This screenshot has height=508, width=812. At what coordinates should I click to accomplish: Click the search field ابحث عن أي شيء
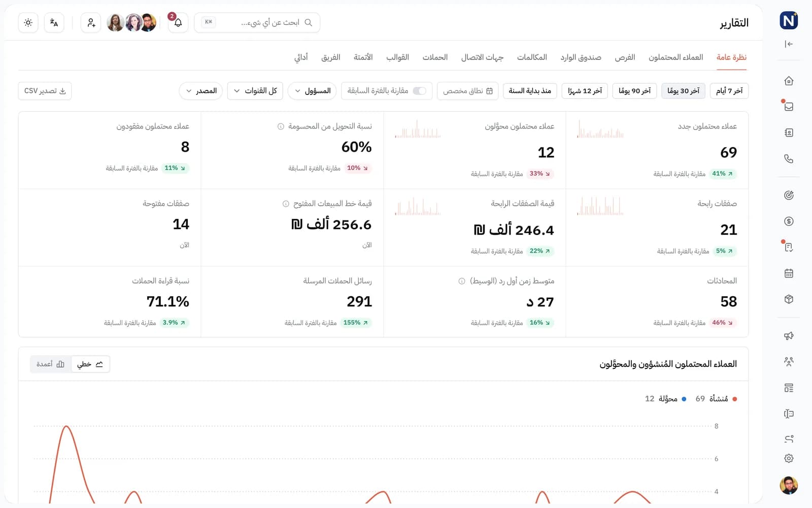(257, 23)
